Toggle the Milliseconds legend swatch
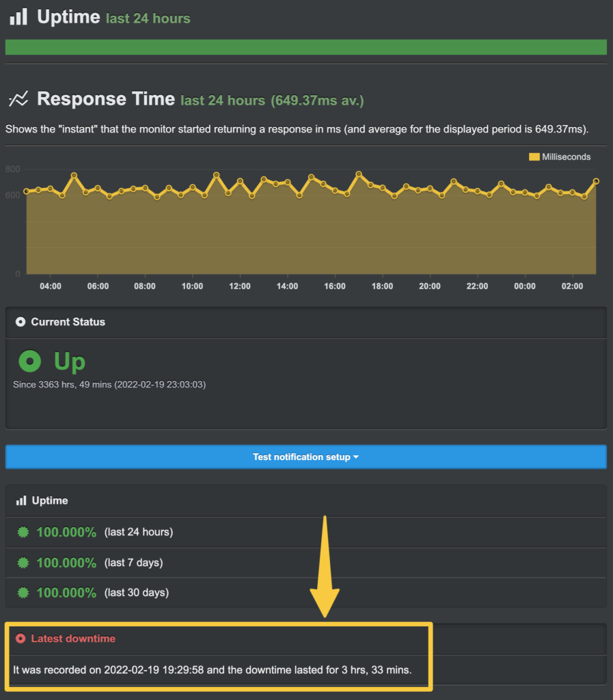Image resolution: width=613 pixels, height=700 pixels. (534, 157)
